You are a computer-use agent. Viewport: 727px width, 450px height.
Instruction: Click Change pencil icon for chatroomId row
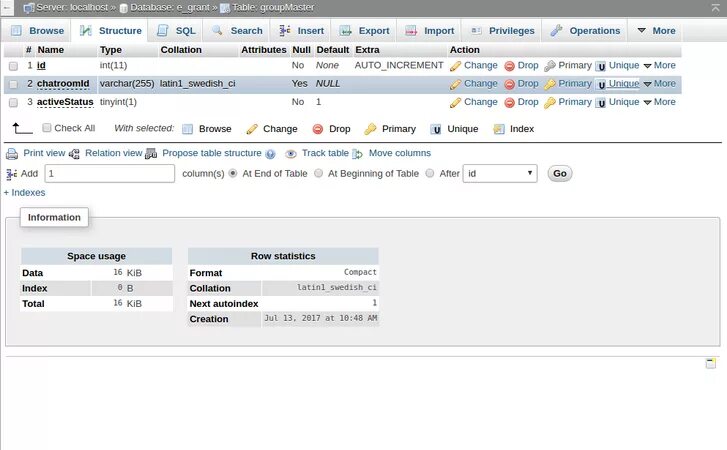pyautogui.click(x=455, y=84)
